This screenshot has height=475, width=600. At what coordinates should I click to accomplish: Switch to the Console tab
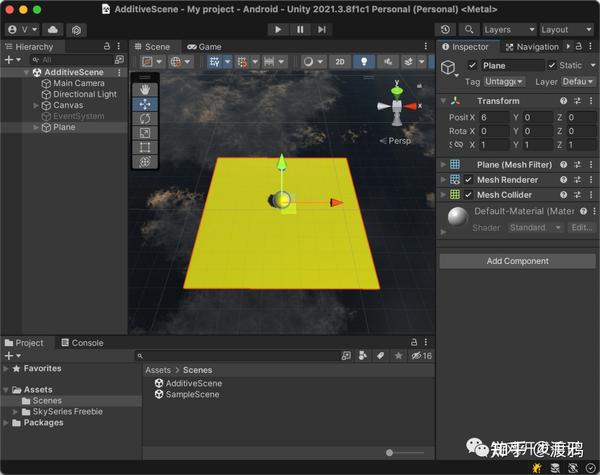pyautogui.click(x=82, y=343)
